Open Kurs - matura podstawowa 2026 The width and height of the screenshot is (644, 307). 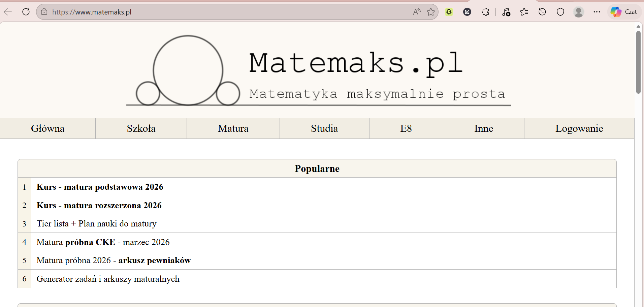100,187
